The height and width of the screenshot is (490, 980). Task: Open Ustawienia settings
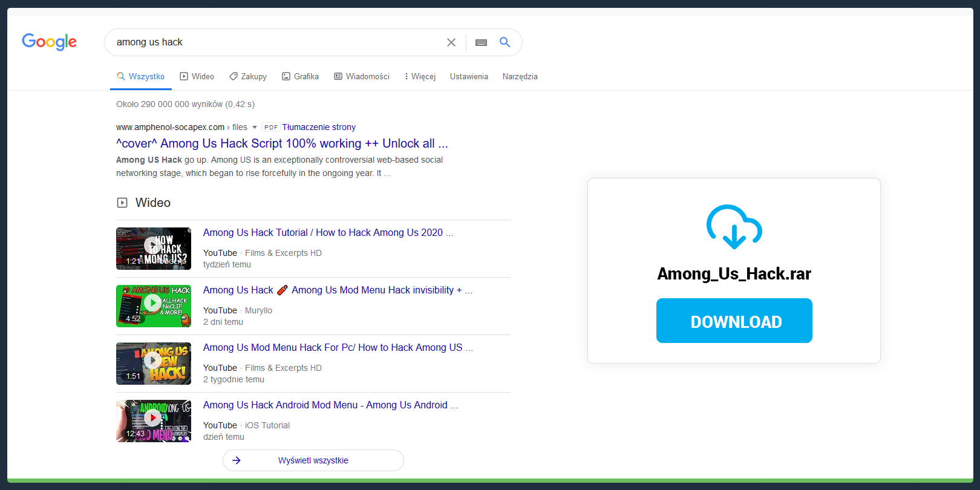coord(469,76)
